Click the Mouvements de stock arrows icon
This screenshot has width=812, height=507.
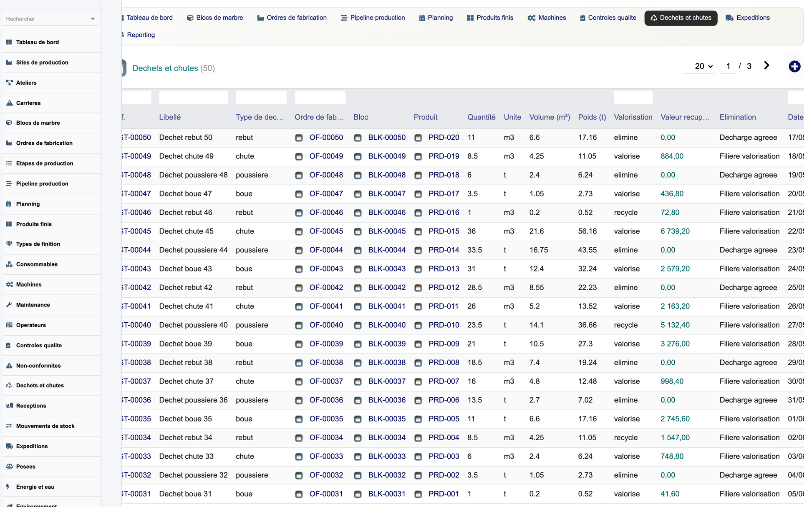[x=9, y=426]
